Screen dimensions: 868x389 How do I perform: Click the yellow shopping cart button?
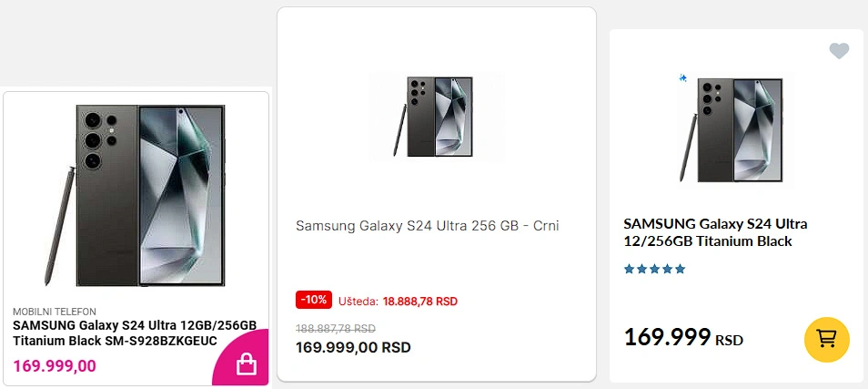point(826,339)
